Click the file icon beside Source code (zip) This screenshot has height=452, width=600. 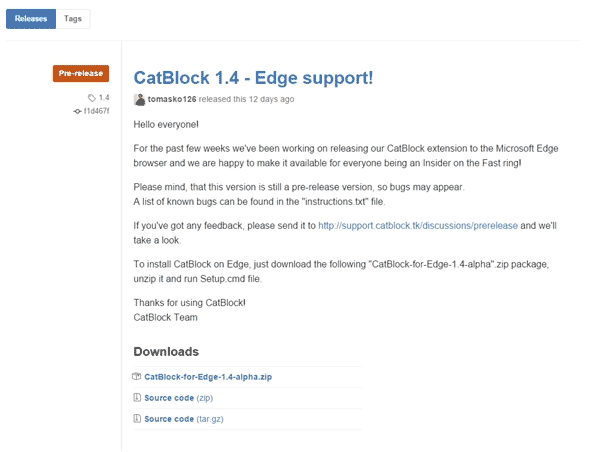137,398
